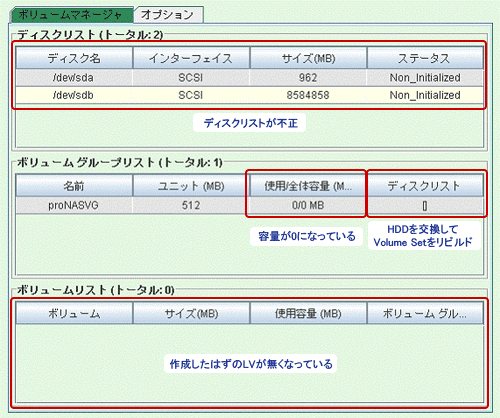Click the 使用/全体容量 column header
Viewport: 500px width, 418px height.
coord(308,186)
